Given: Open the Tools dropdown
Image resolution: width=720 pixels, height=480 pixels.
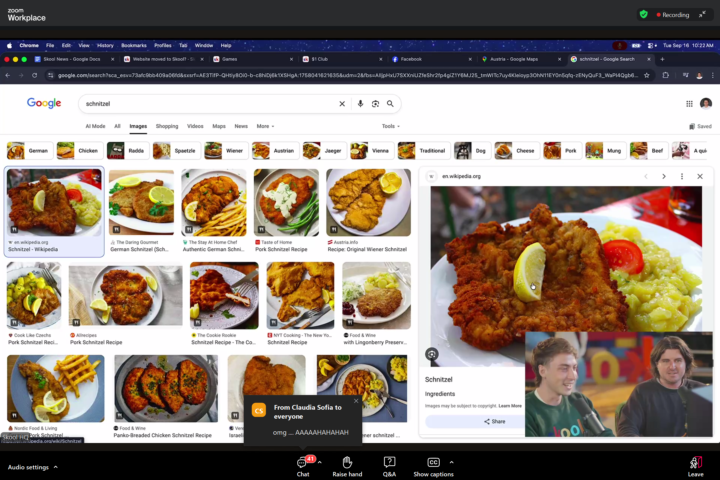Looking at the screenshot, I should [391, 126].
